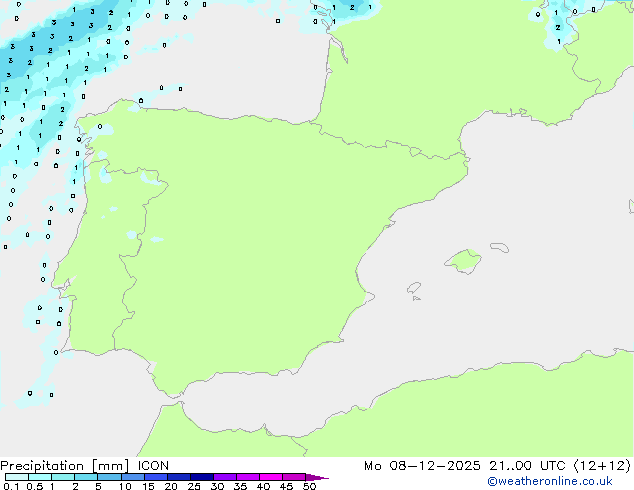The image size is (634, 490).
Task: Click the legend label '25'
Action: point(194,486)
